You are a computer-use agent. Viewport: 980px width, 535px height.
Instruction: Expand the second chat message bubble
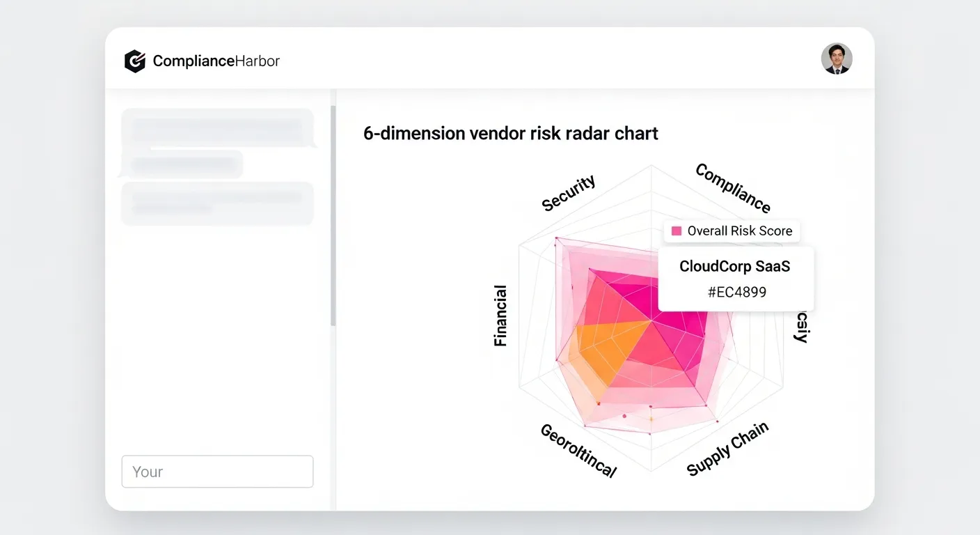(x=216, y=203)
